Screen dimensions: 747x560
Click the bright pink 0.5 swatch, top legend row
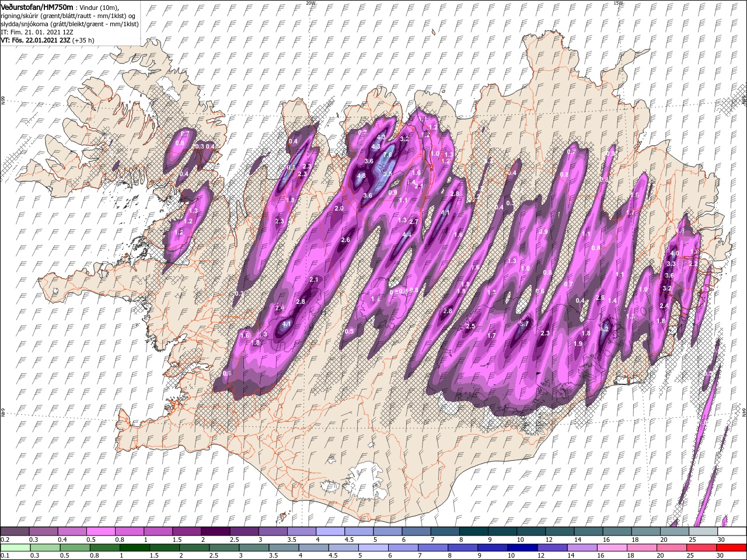pos(100,531)
